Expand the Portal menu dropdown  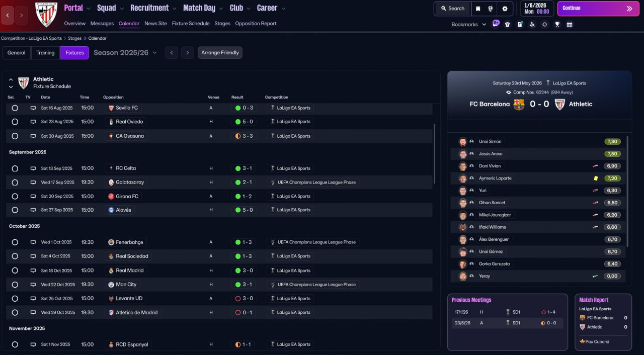tap(89, 9)
